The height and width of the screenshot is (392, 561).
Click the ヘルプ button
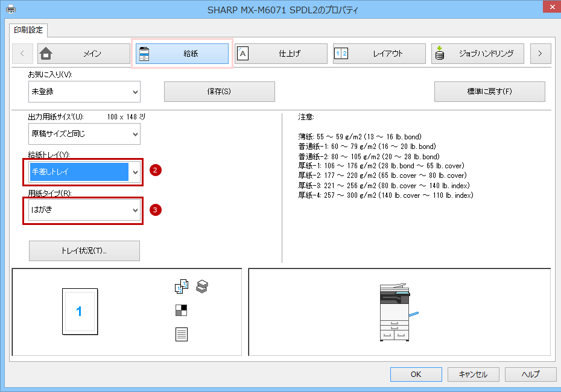531,375
